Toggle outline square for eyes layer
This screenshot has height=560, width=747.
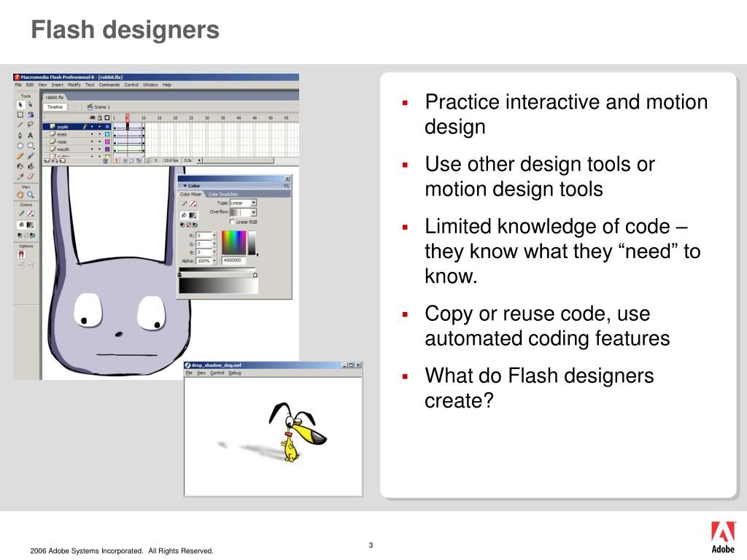coord(107,134)
